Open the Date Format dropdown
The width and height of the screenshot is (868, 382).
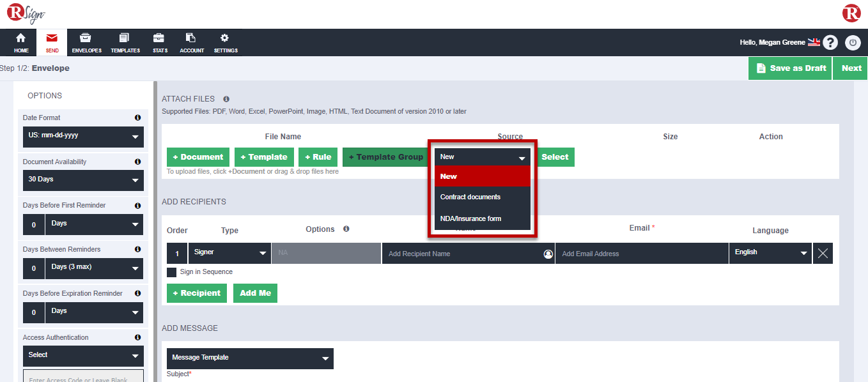click(83, 137)
